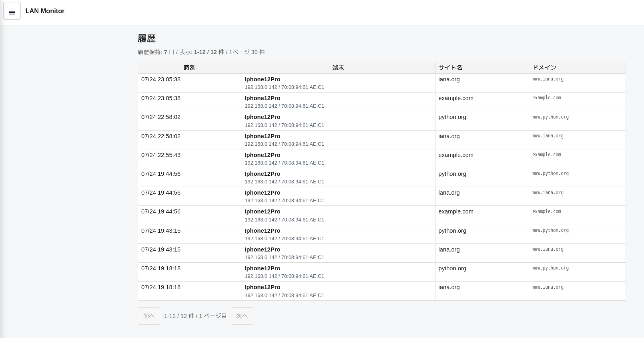Click www.iana.org domain in 19:18:18 row
This screenshot has width=644, height=338.
coord(548,287)
